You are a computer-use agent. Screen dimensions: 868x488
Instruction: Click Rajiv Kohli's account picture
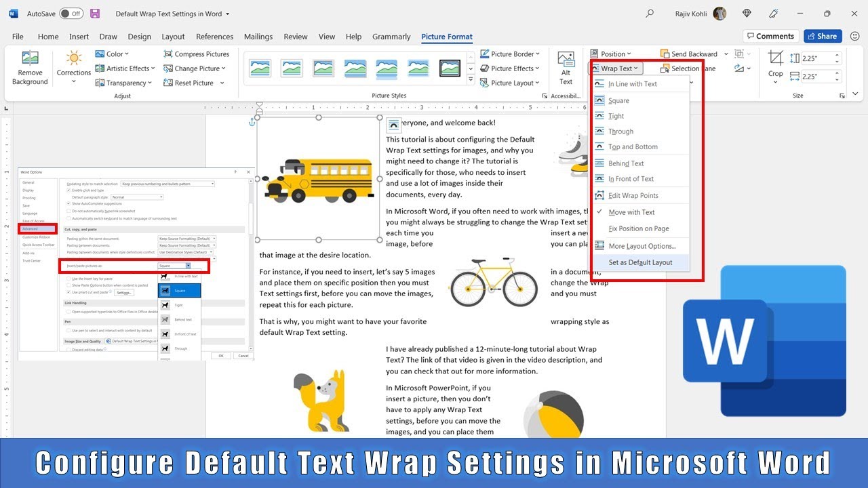tap(720, 14)
